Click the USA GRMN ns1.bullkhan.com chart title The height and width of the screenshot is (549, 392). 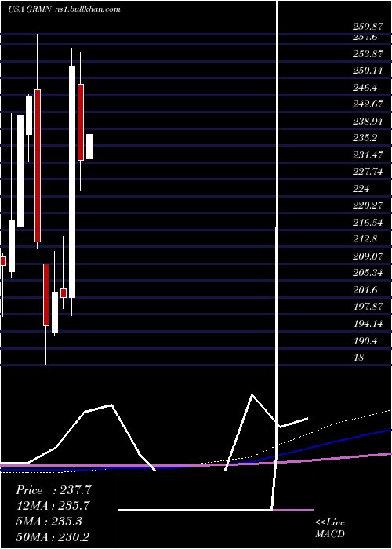click(x=64, y=9)
